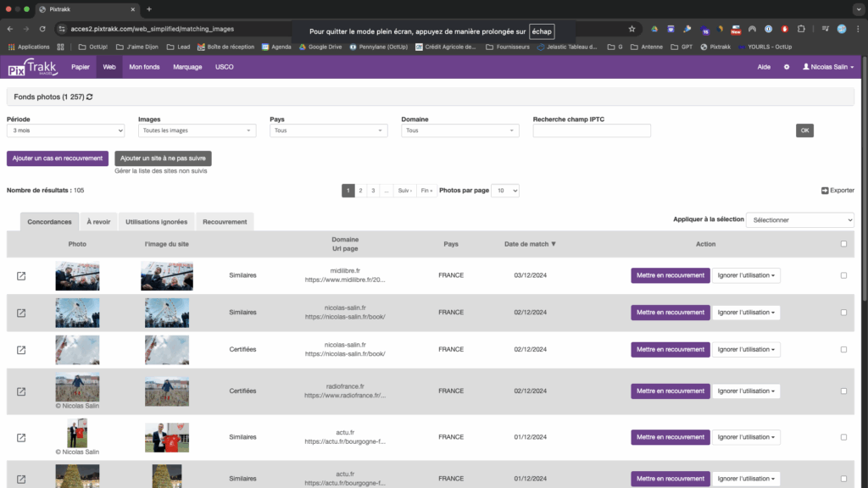Expand the Photos par page dropdown

pyautogui.click(x=505, y=191)
